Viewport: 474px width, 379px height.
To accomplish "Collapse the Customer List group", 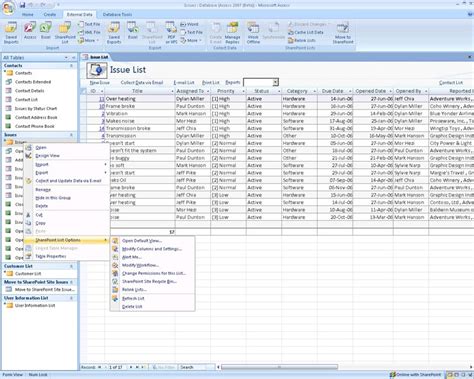I will [71, 266].
